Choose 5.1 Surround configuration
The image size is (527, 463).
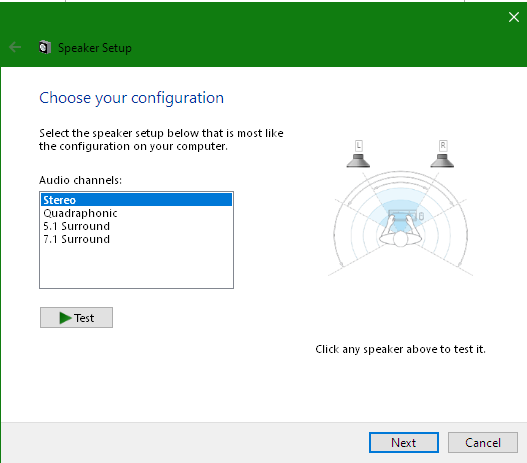point(136,226)
